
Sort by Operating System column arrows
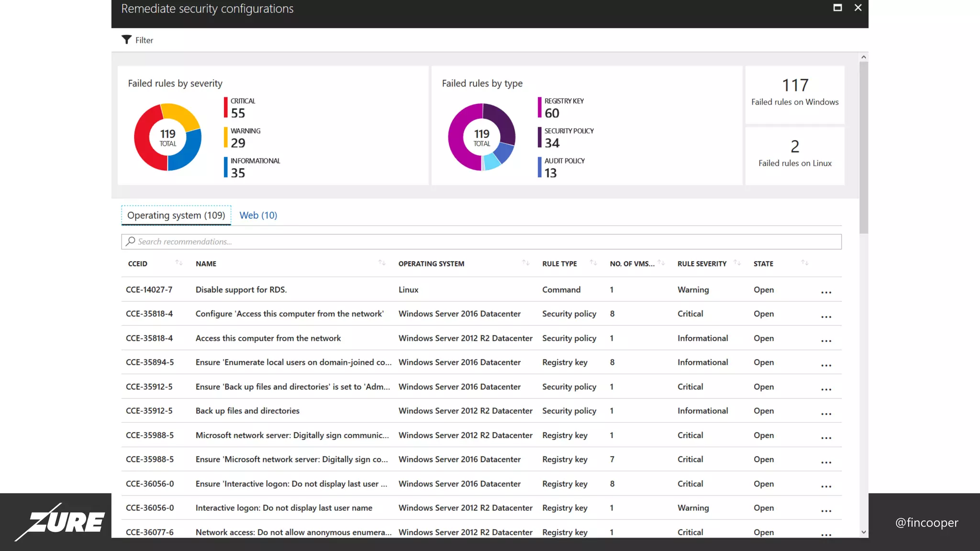pos(525,263)
